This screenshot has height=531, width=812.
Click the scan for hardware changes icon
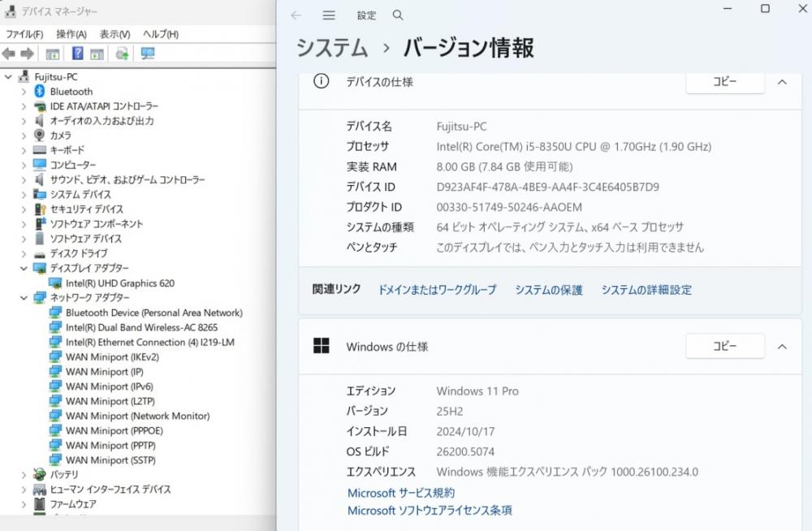(x=147, y=54)
